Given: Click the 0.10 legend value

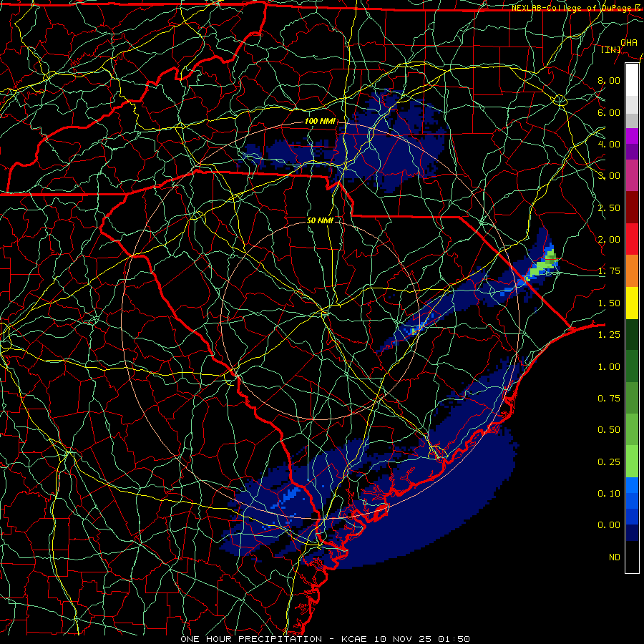Looking at the screenshot, I should pyautogui.click(x=609, y=494).
